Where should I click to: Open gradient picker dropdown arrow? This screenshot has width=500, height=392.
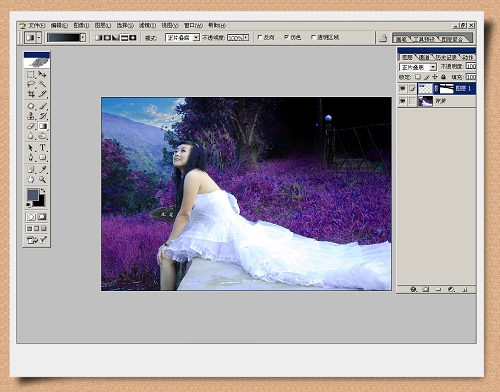click(x=83, y=38)
